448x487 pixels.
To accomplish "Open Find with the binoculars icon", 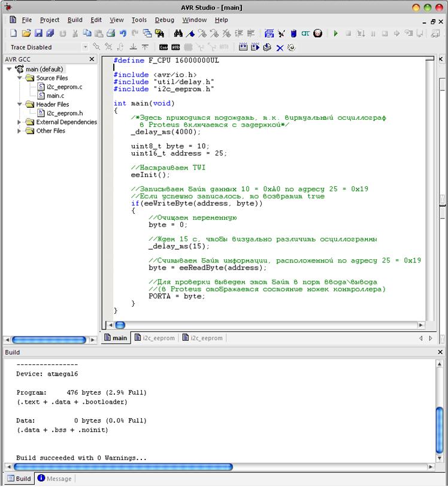I will tap(178, 33).
